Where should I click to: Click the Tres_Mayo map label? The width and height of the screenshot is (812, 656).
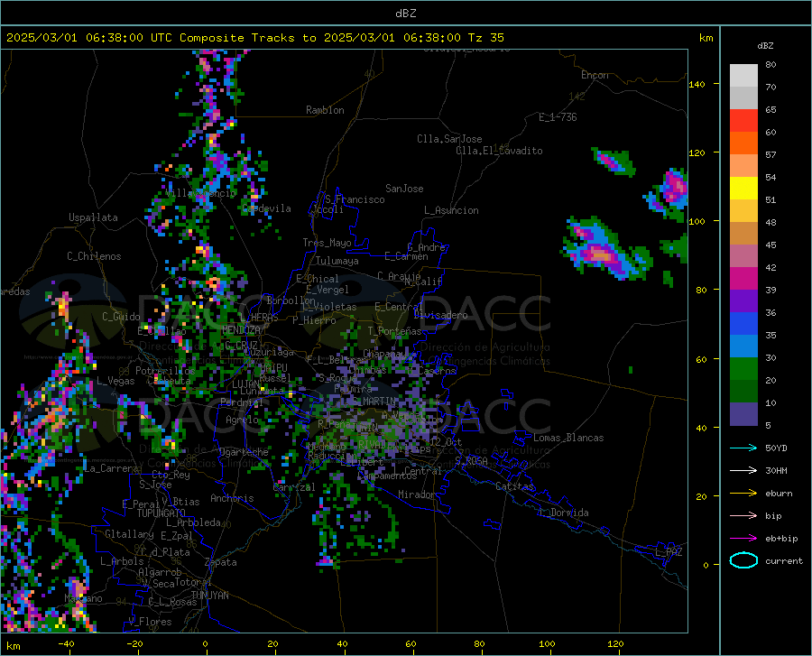[327, 243]
